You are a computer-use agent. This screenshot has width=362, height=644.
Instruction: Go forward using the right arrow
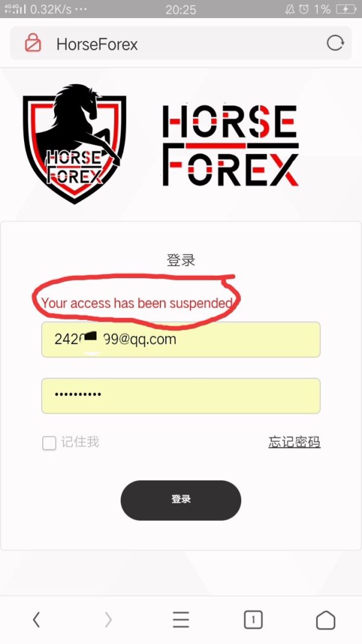tap(108, 619)
